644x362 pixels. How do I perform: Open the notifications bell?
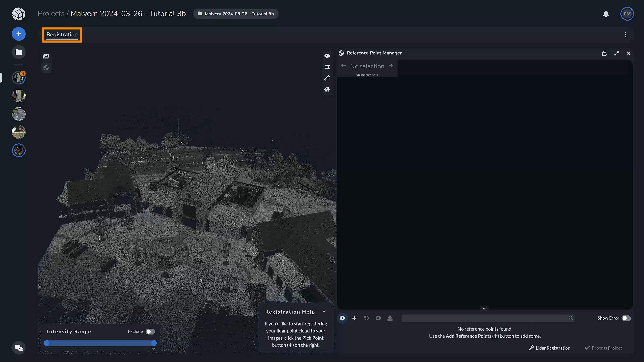tap(606, 14)
